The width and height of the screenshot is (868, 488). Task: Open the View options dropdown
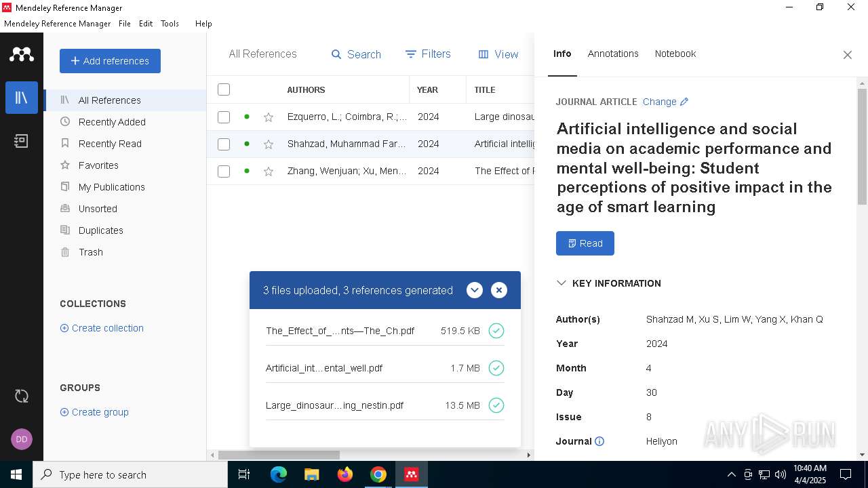(498, 54)
